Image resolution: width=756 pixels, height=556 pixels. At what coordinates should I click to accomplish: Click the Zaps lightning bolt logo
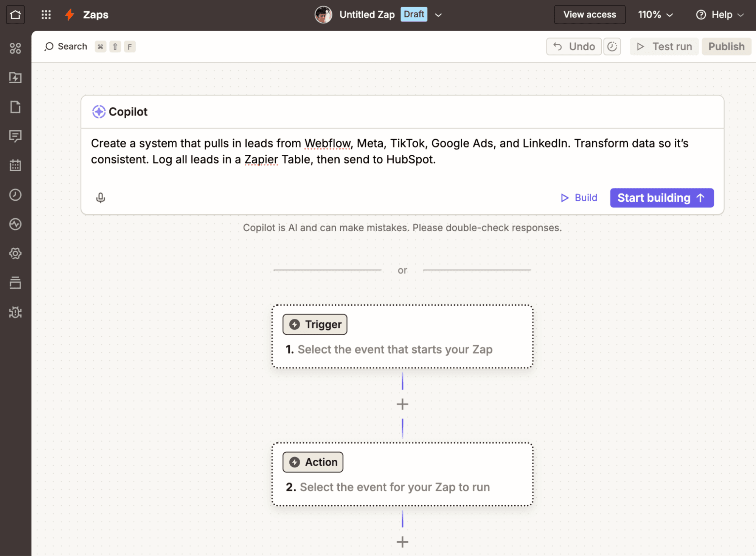click(70, 15)
